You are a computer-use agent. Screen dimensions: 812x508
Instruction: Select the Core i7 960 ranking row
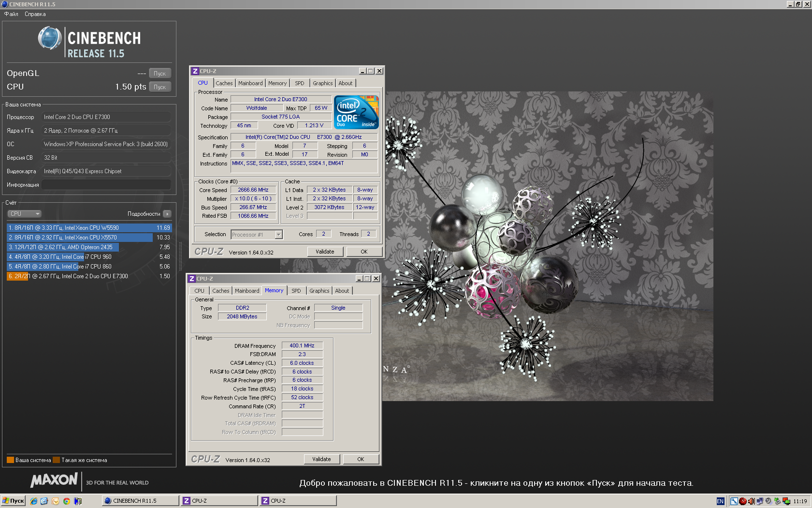(x=89, y=257)
